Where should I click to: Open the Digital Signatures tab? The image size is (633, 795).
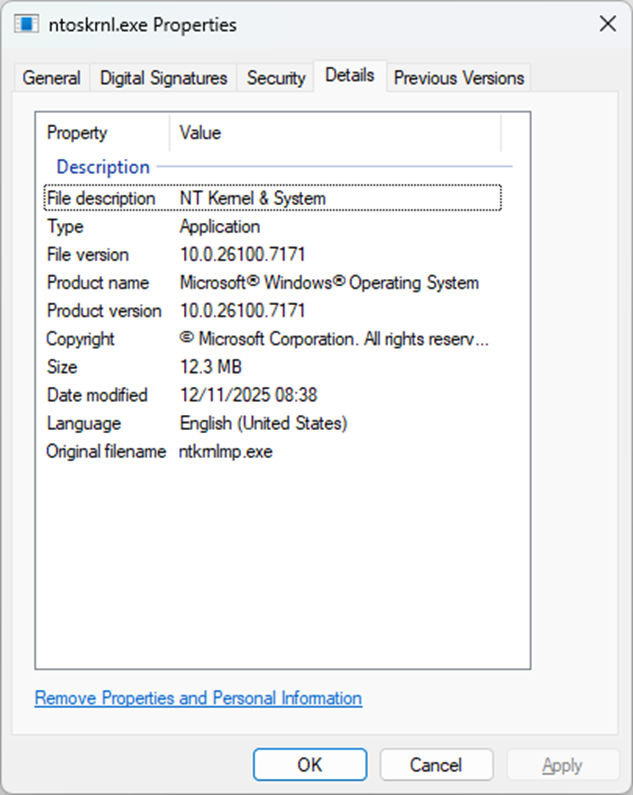[x=164, y=77]
